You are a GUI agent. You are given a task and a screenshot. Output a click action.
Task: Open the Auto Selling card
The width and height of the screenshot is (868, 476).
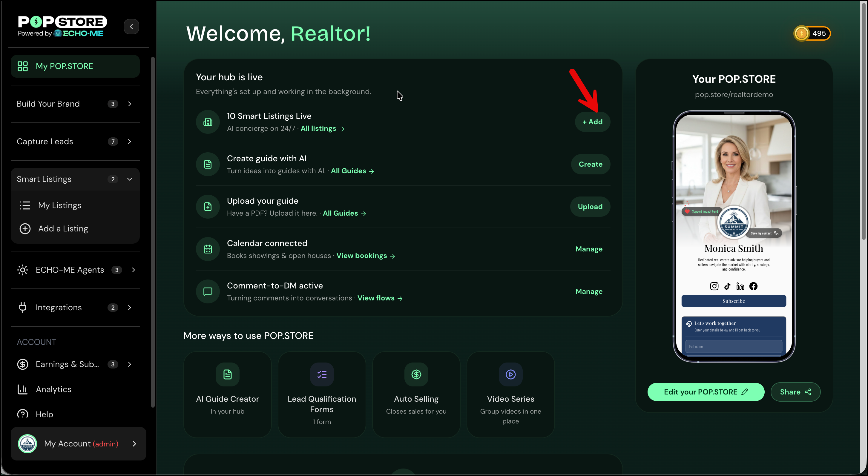coord(416,394)
